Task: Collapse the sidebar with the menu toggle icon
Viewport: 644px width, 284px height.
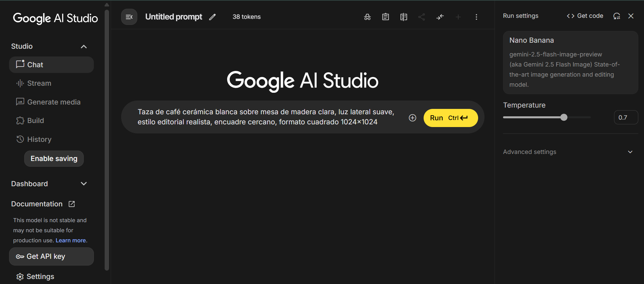Action: tap(129, 17)
